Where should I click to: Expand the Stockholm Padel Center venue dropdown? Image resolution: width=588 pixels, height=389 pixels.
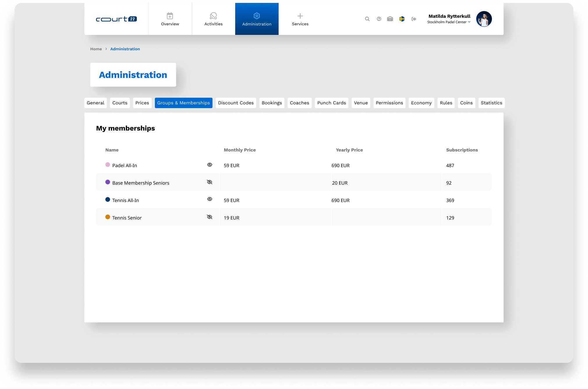[469, 22]
